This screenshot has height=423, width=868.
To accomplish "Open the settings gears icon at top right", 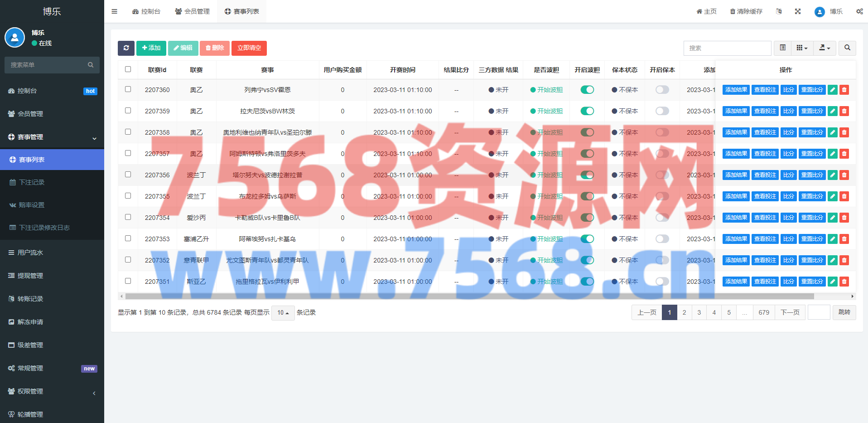I will pos(859,11).
